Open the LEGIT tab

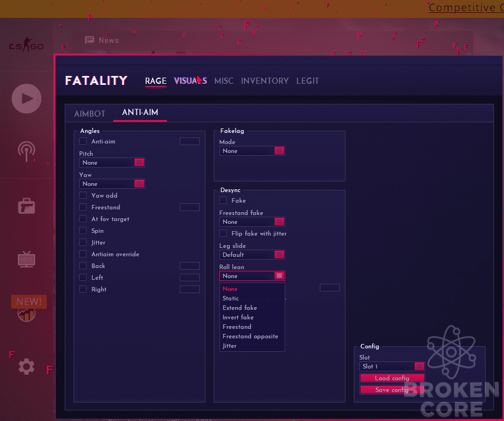click(308, 81)
